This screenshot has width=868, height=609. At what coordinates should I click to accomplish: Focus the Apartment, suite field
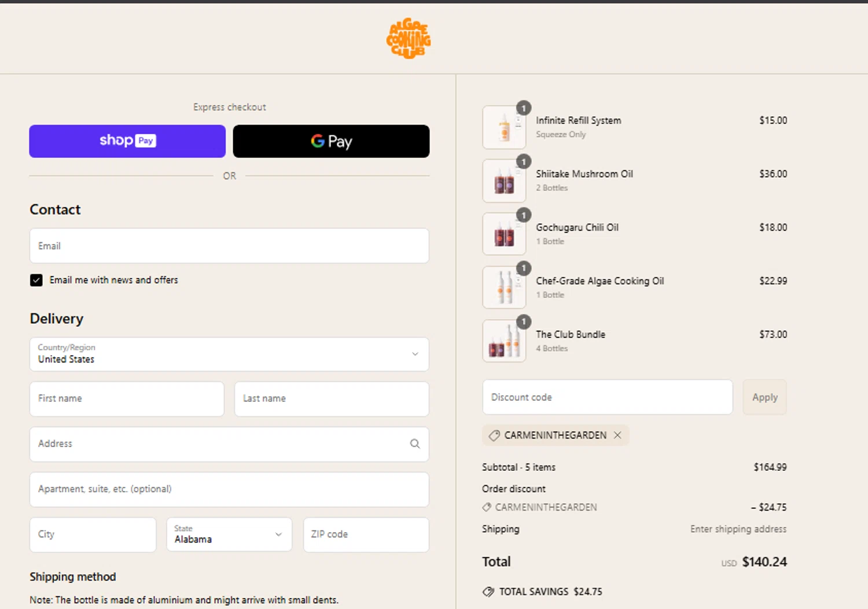[x=229, y=489]
